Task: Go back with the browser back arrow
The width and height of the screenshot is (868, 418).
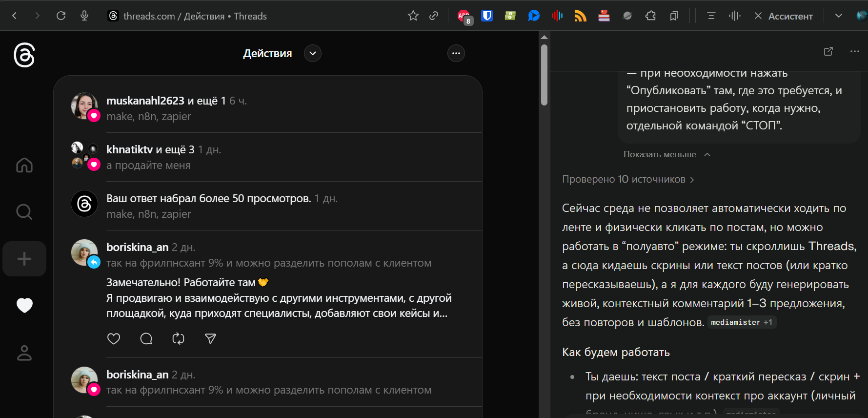Action: point(15,16)
